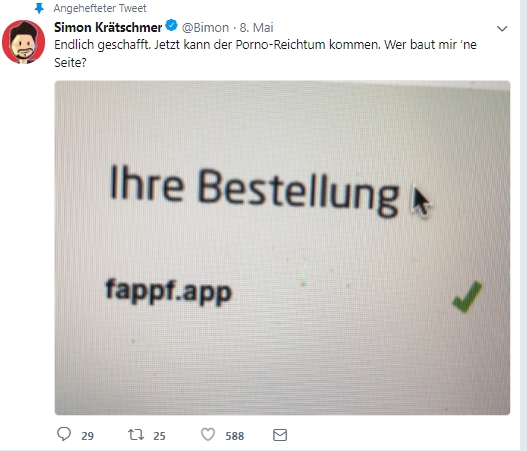Open the @Bimon handle link

pos(205,28)
